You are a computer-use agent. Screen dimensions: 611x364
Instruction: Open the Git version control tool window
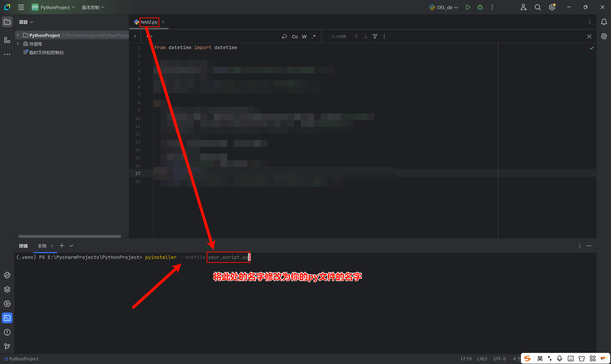coord(7,346)
